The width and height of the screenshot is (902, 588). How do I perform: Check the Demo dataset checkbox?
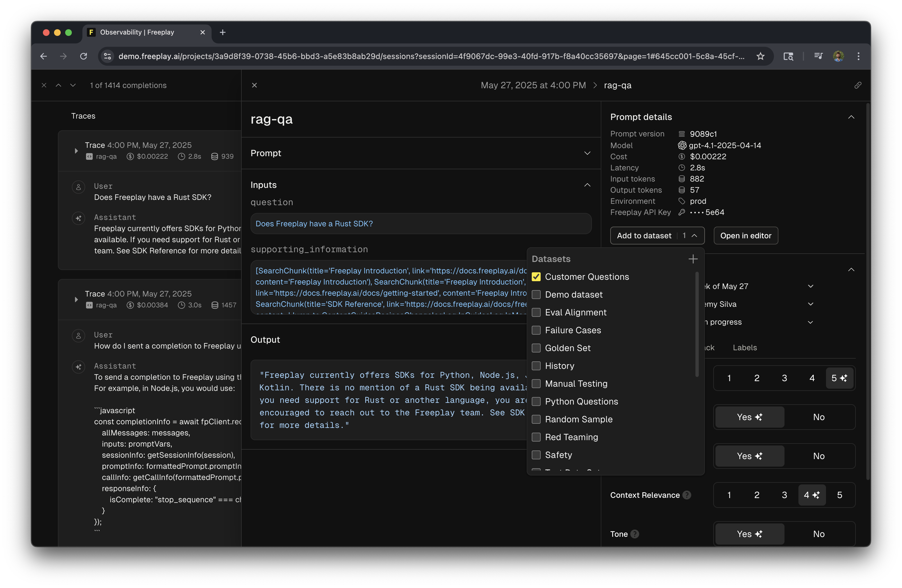pos(536,295)
